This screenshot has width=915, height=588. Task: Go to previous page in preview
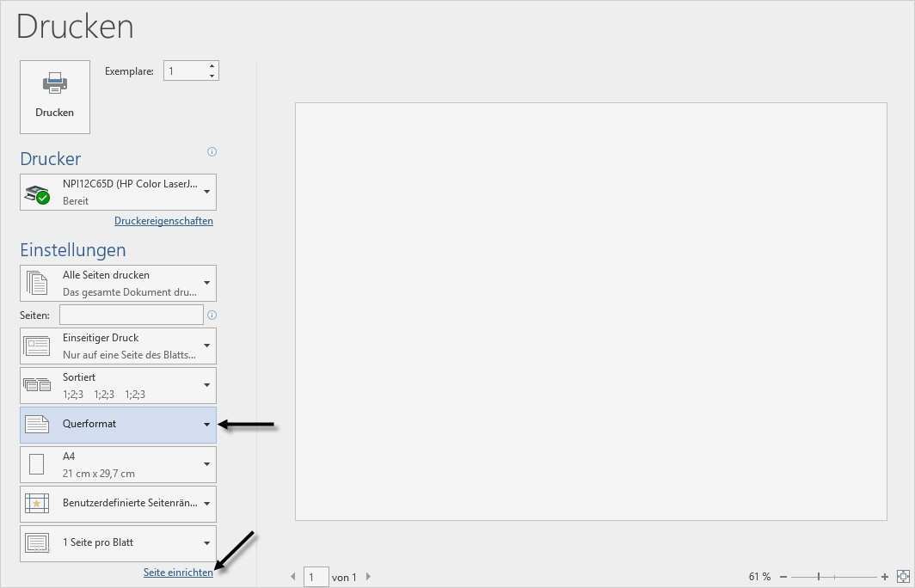[x=293, y=577]
